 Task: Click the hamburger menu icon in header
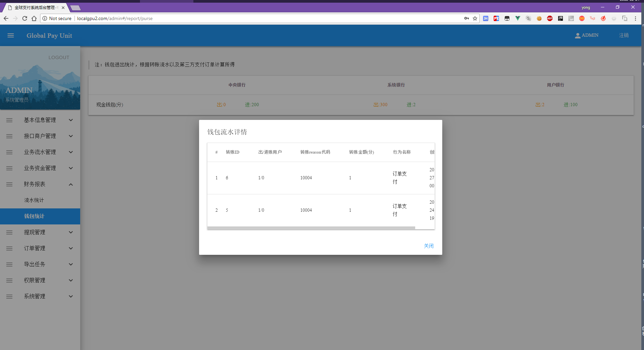click(x=11, y=35)
